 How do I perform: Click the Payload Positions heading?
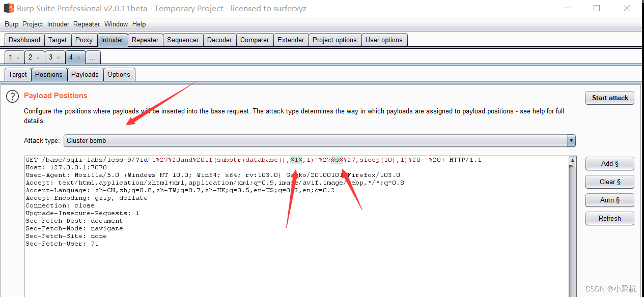55,96
